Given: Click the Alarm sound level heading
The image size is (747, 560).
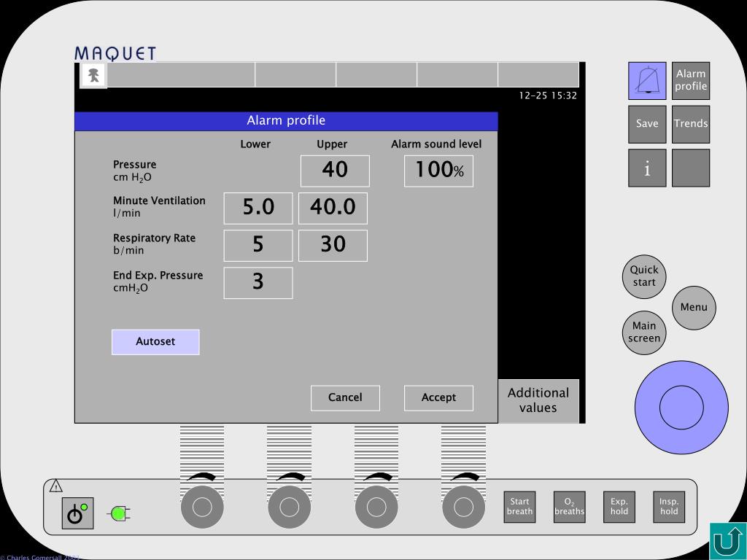Looking at the screenshot, I should 436,144.
